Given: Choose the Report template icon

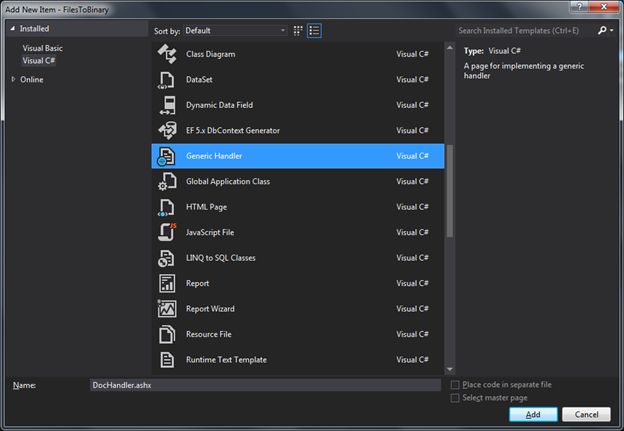Looking at the screenshot, I should pos(167,283).
